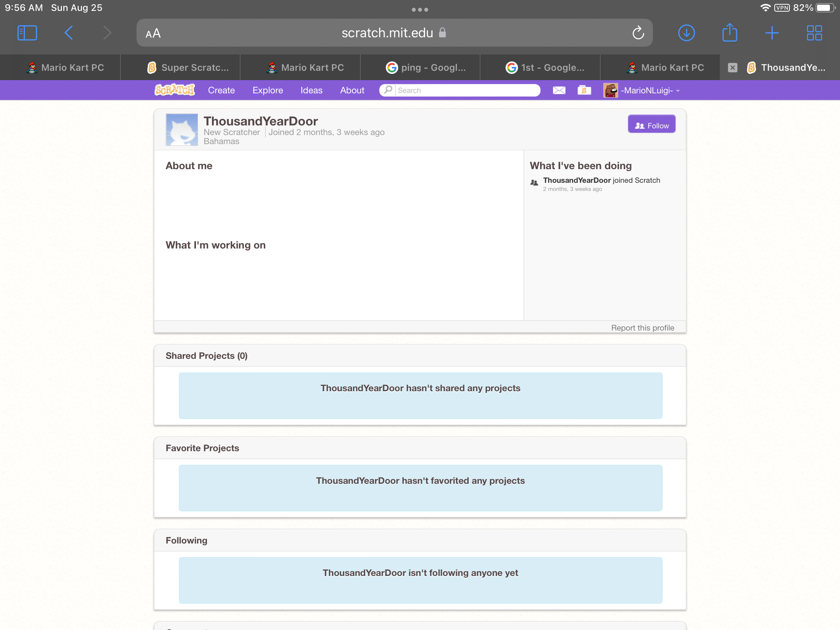Click the New Scratcher status text
The height and width of the screenshot is (630, 840).
pyautogui.click(x=232, y=132)
